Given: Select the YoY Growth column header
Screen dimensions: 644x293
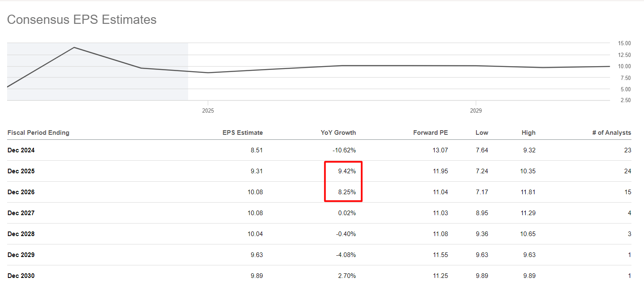Looking at the screenshot, I should click(x=338, y=133).
